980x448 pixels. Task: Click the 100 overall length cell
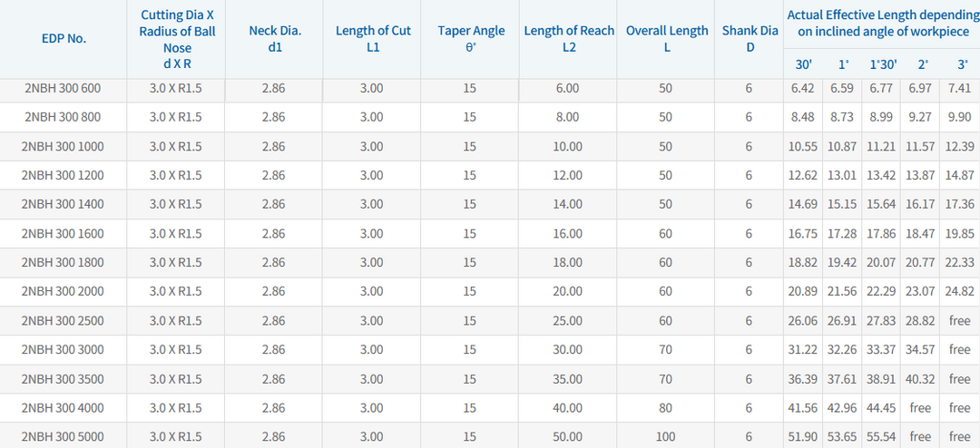click(x=665, y=436)
